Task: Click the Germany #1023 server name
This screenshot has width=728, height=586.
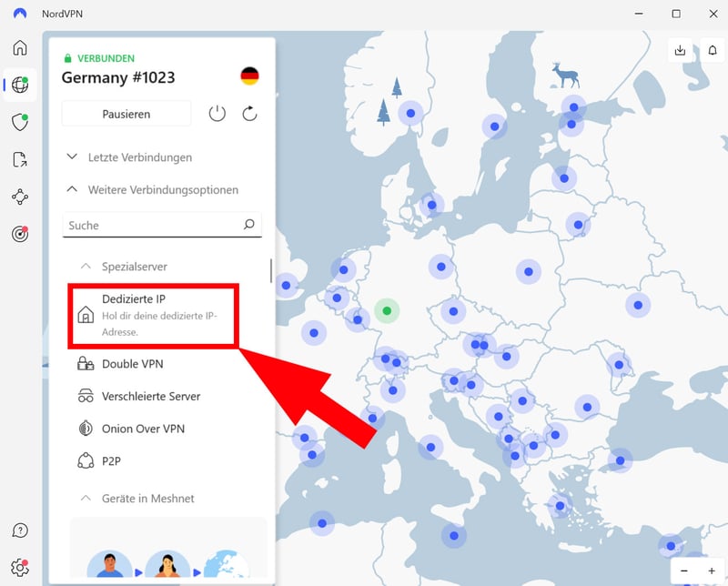Action: tap(118, 77)
